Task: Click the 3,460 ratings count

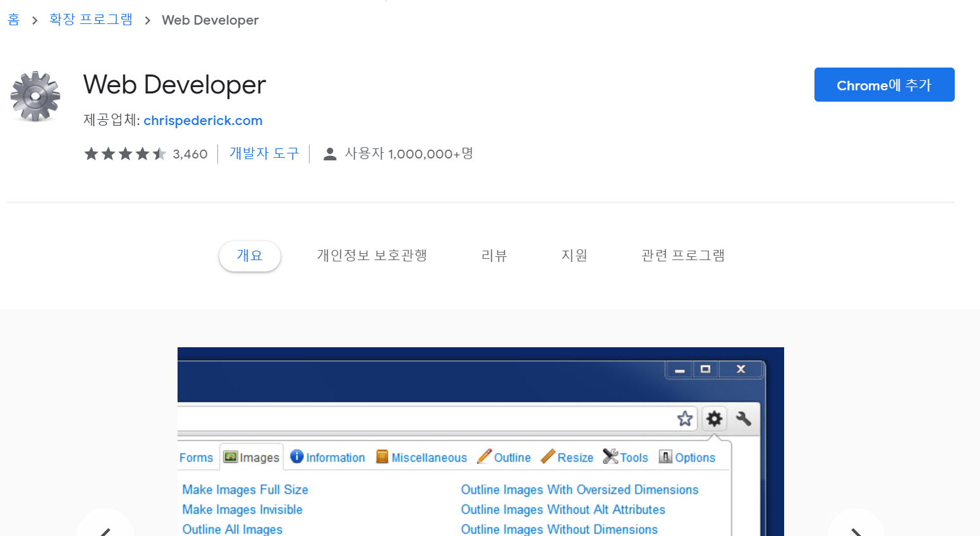Action: 190,154
